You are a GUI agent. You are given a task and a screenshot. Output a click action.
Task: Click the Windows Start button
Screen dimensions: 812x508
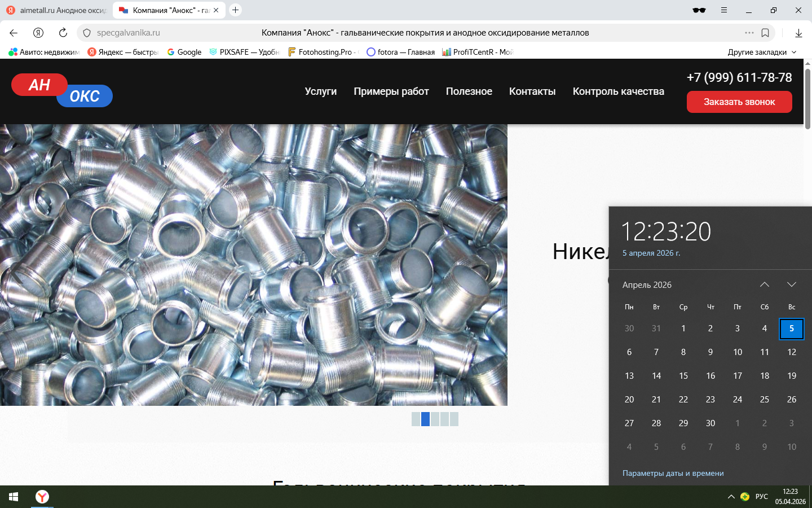click(14, 497)
